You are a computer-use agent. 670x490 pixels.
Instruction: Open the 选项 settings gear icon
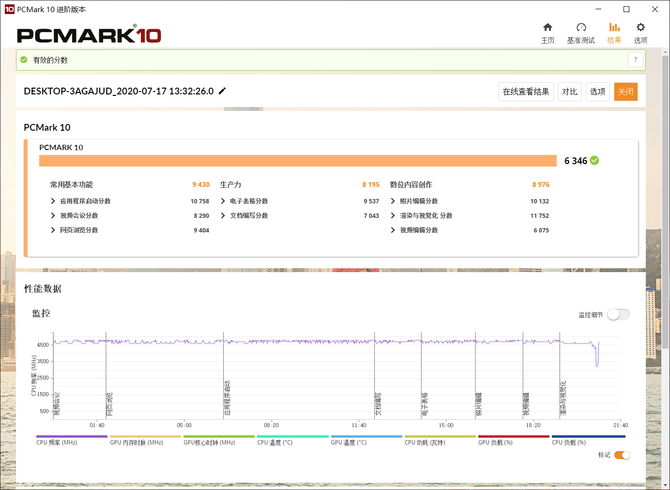point(641,32)
